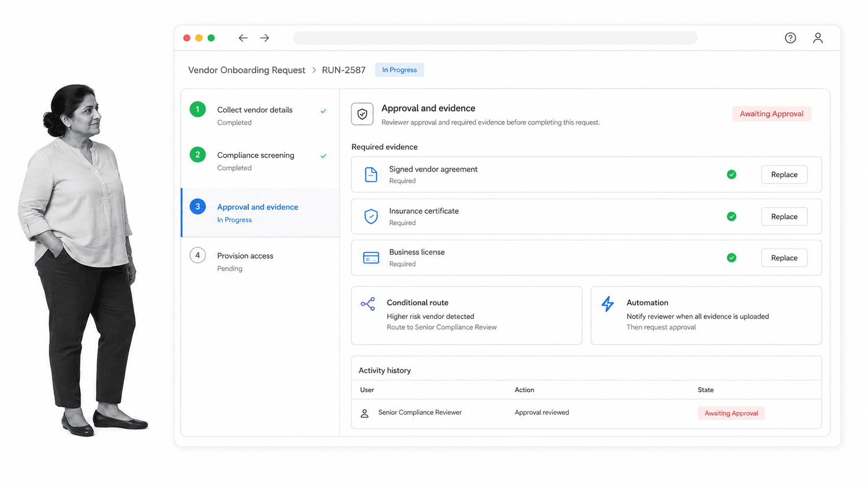This screenshot has width=868, height=489.
Task: Click the Awaiting Approval badge in header
Action: coord(771,114)
